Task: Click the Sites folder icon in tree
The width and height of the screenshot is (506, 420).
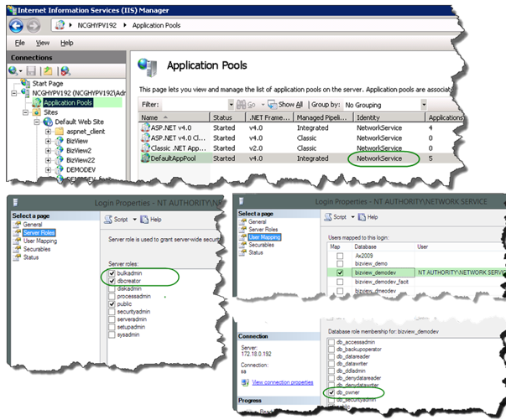Action: 36,112
